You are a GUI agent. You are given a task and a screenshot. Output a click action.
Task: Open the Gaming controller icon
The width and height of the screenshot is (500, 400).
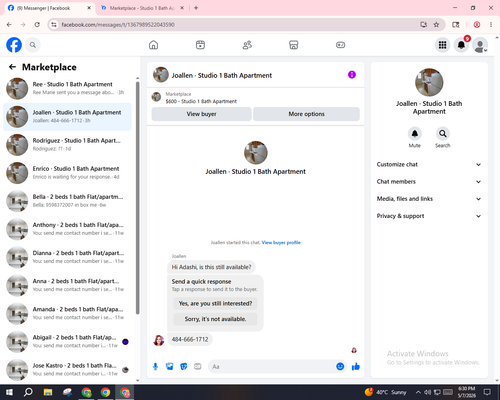[x=340, y=45]
